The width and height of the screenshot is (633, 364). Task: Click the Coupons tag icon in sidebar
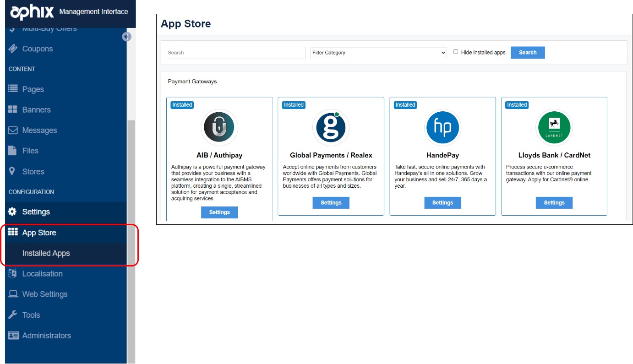click(x=13, y=49)
